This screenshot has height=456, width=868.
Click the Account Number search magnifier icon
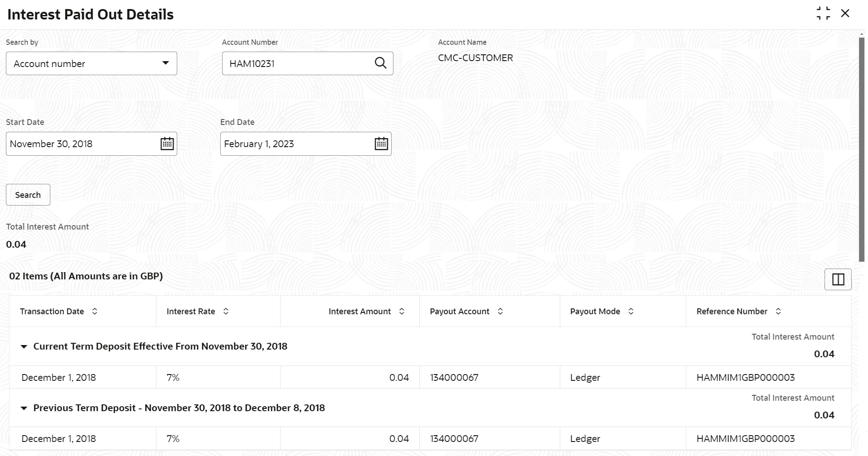pos(381,63)
